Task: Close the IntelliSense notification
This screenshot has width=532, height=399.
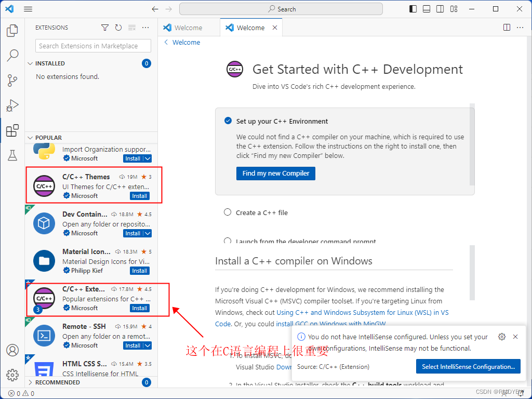Action: click(515, 337)
